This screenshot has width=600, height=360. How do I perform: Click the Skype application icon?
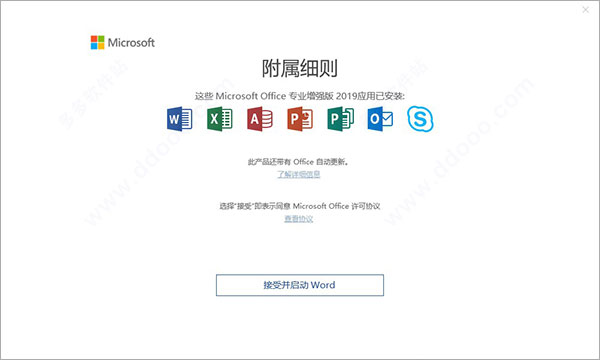click(420, 119)
